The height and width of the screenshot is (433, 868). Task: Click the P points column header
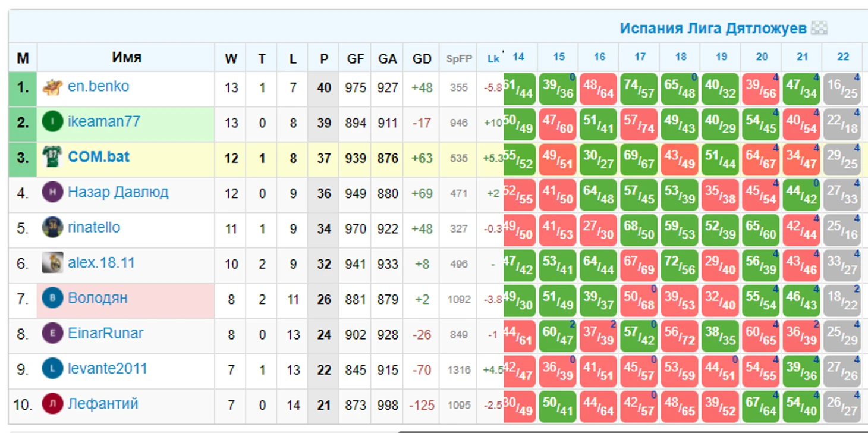point(323,58)
